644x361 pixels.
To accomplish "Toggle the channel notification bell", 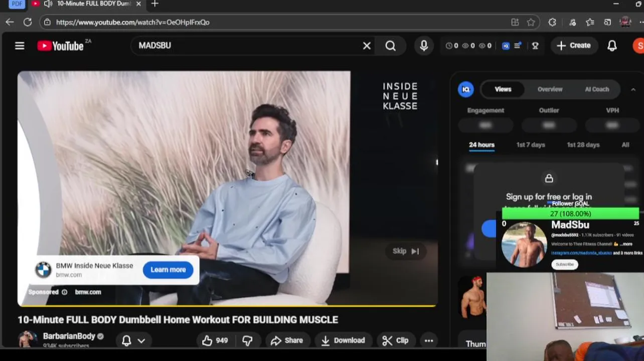I will (126, 340).
